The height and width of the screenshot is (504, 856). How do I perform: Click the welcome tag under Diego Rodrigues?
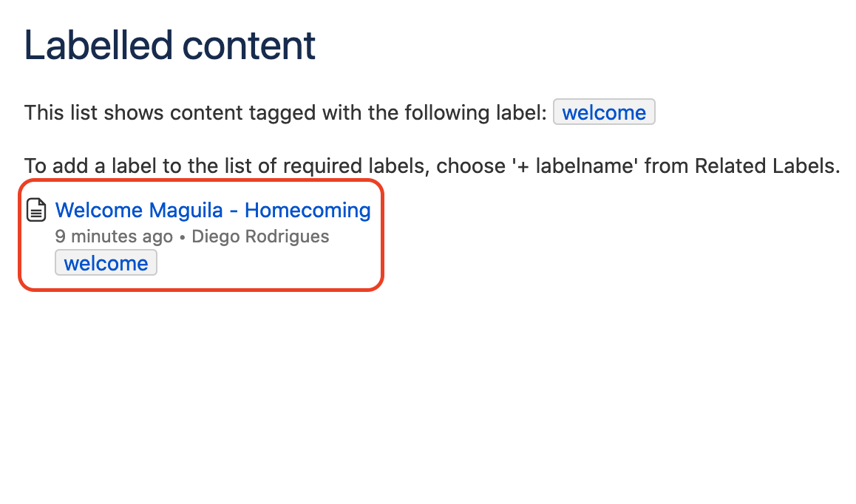pyautogui.click(x=106, y=263)
